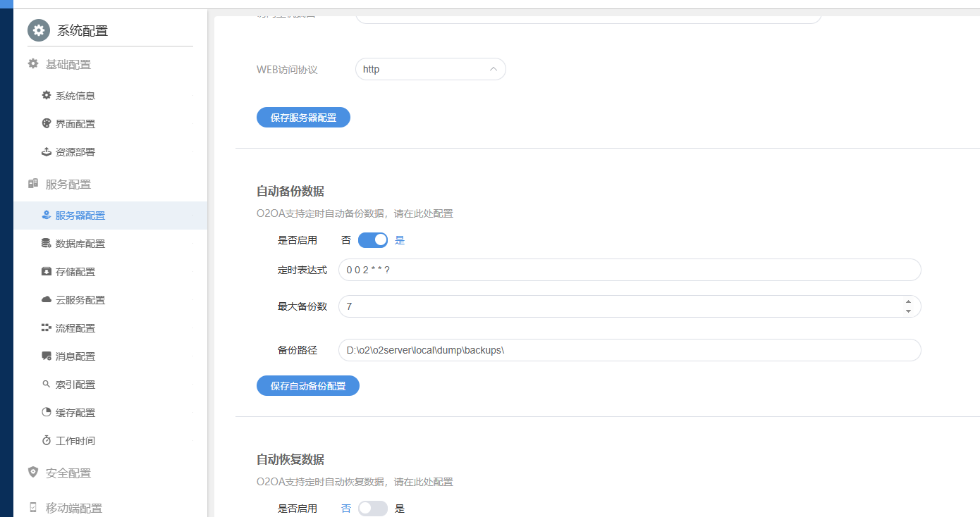Click the 保存服务器配置 button
This screenshot has width=980, height=517.
click(x=303, y=118)
